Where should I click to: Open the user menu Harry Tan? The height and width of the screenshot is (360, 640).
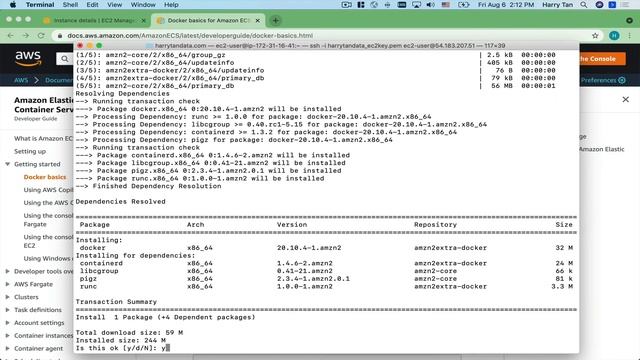pyautogui.click(x=558, y=5)
